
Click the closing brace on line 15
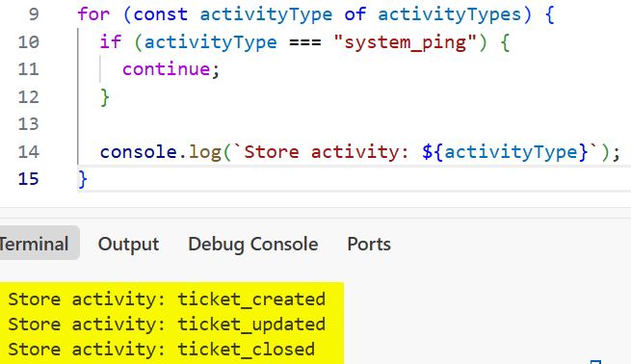83,179
